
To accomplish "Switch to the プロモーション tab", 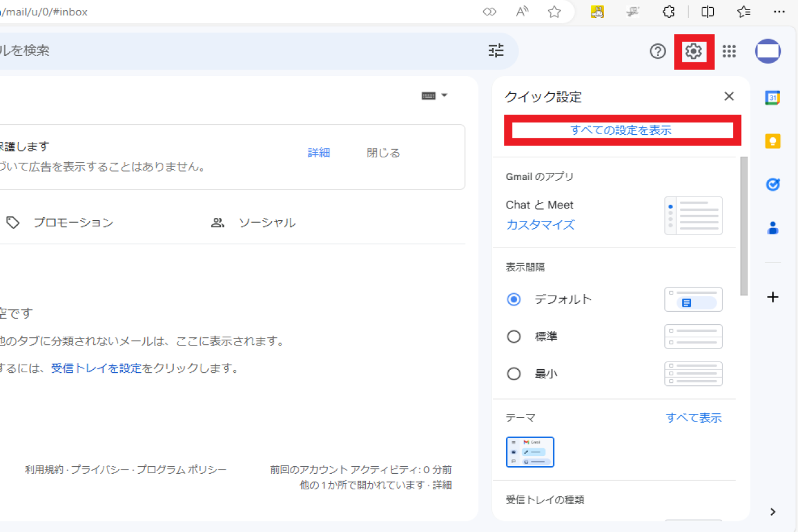I will pos(72,223).
